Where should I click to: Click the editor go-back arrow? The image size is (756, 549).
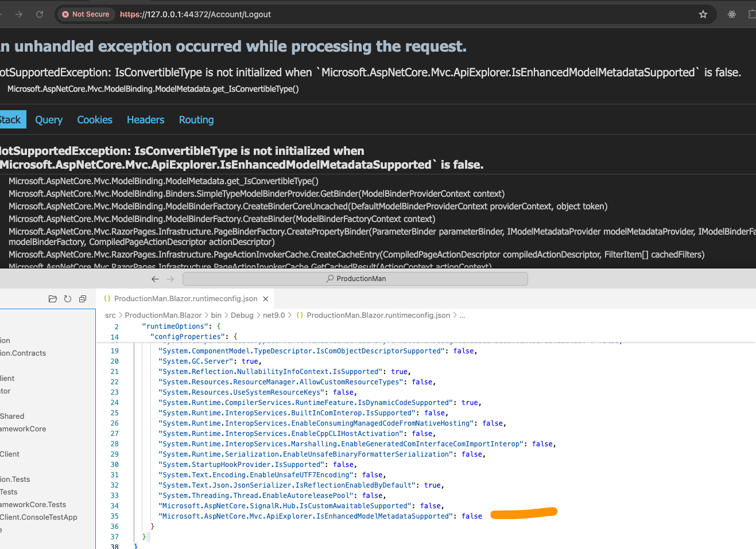pyautogui.click(x=155, y=279)
